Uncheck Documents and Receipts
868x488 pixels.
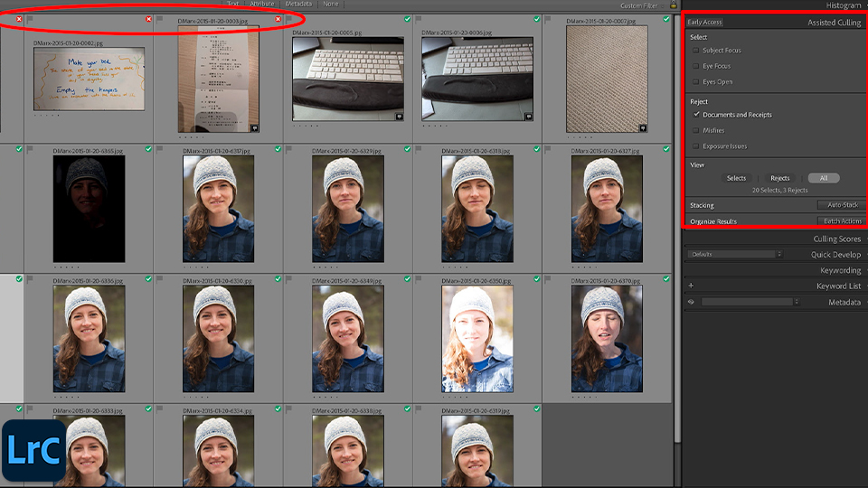(696, 115)
